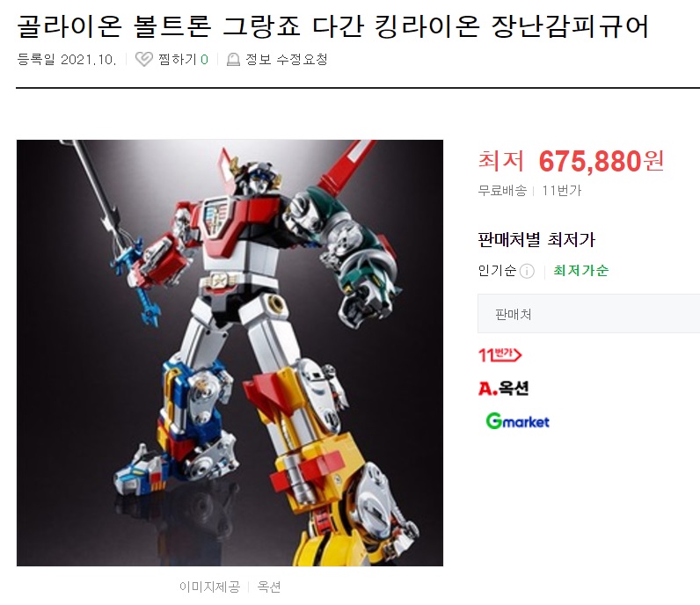Open the 11번가 seller logo
The image size is (700, 605).
(499, 355)
